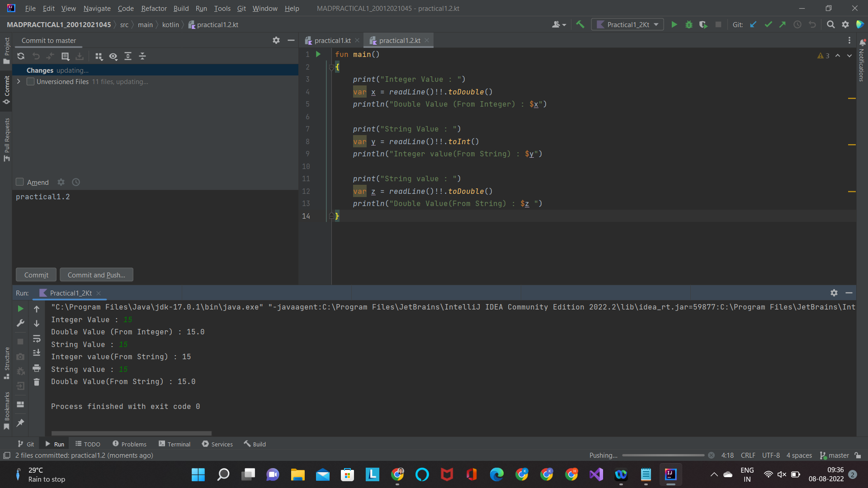
Task: Refresh the changes list in Commit panel
Action: tap(21, 56)
